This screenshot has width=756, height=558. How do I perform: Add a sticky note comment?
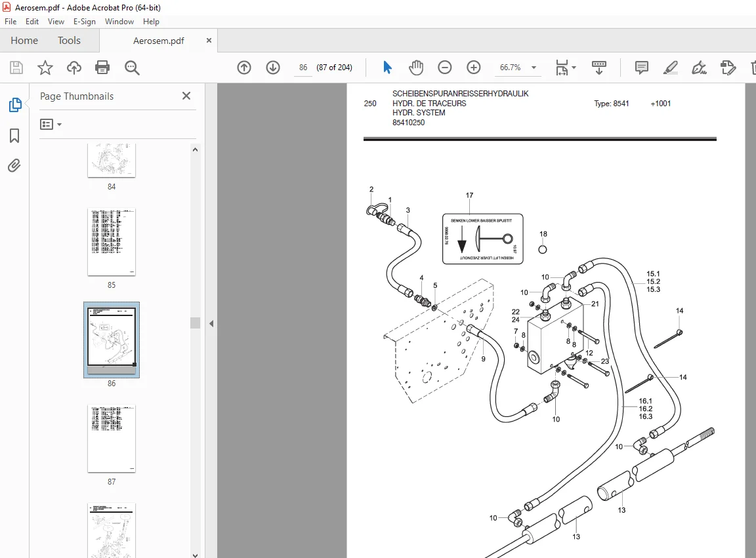[641, 68]
